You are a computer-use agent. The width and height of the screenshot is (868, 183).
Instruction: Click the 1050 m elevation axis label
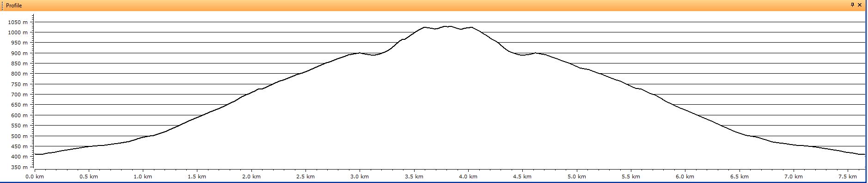coord(18,22)
